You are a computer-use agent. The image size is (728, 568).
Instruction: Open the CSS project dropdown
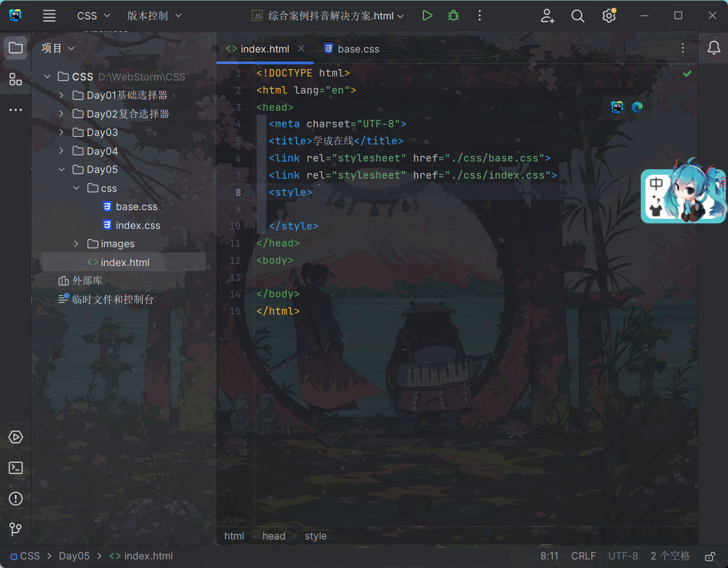[94, 16]
